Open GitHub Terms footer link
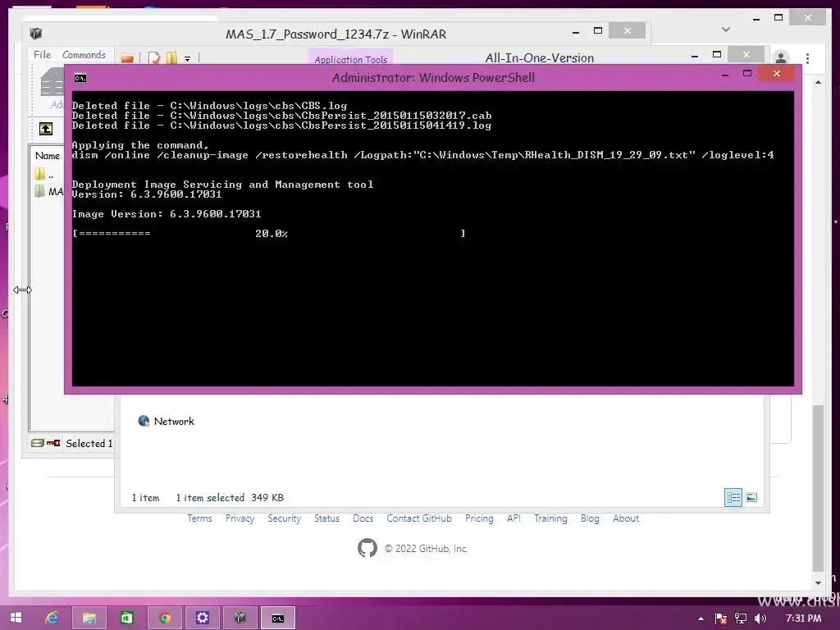840x630 pixels. (x=199, y=518)
